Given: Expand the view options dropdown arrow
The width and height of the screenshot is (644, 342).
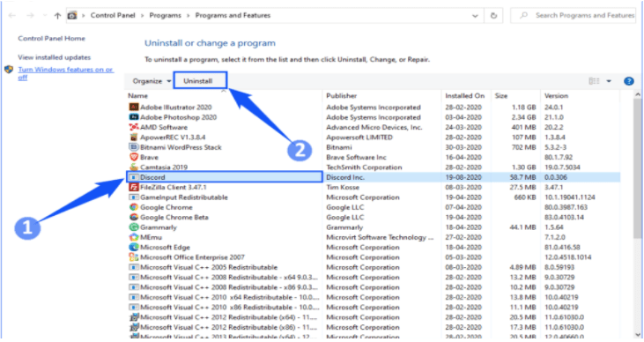Looking at the screenshot, I should [609, 81].
